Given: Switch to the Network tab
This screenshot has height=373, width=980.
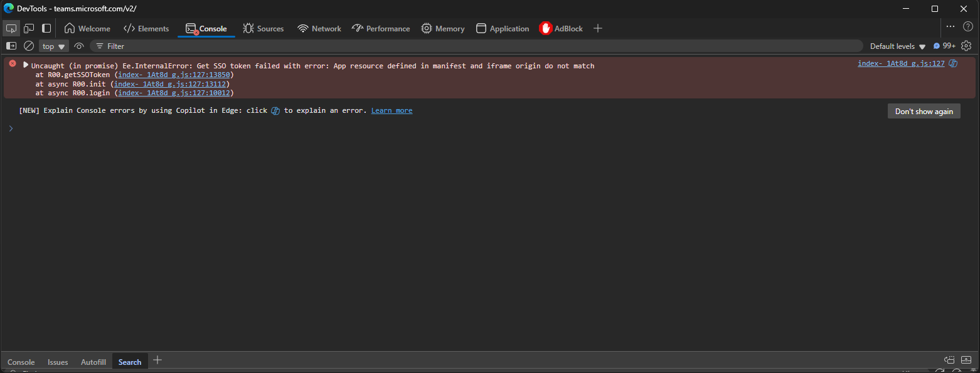Looking at the screenshot, I should click(x=319, y=28).
